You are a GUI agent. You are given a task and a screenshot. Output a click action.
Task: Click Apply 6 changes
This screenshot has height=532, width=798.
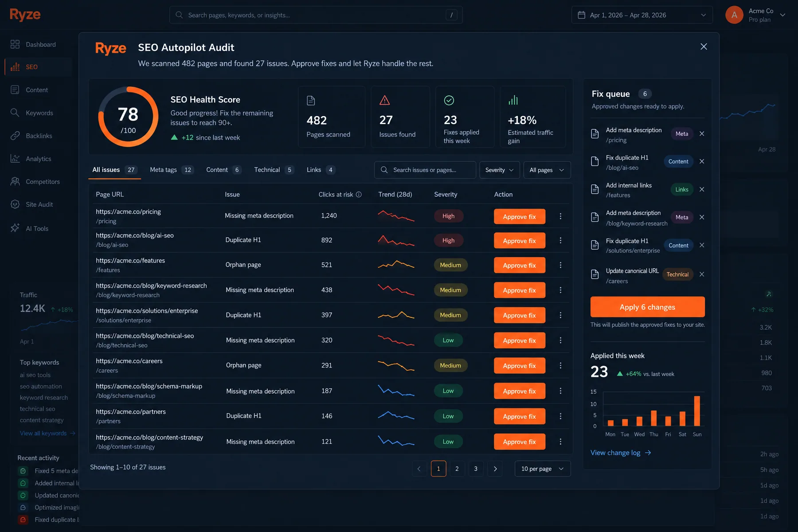tap(647, 307)
